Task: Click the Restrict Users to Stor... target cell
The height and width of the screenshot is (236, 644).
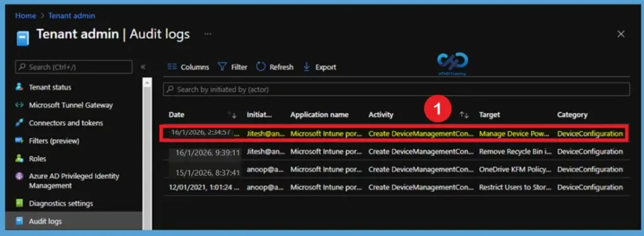Action: click(515, 188)
